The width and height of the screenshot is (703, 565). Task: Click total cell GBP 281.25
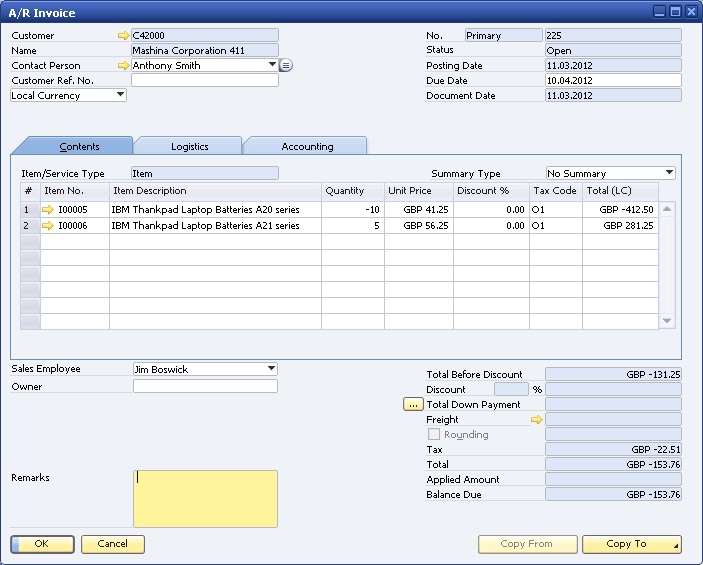click(x=621, y=226)
